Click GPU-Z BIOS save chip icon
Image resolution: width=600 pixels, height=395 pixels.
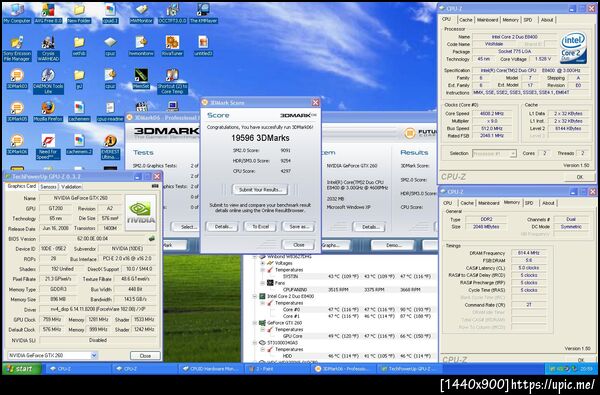(152, 238)
